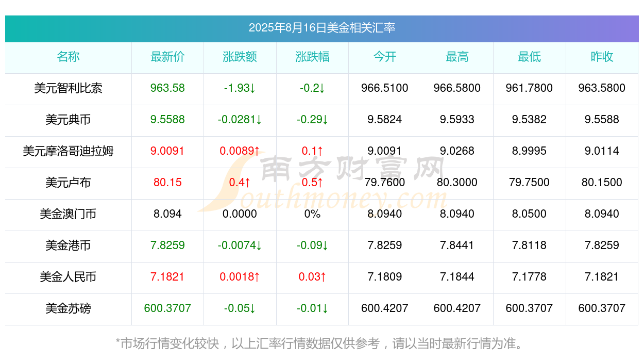Click the previous close '80.1500'
Image resolution: width=644 pixels, height=360 pixels.
point(602,183)
